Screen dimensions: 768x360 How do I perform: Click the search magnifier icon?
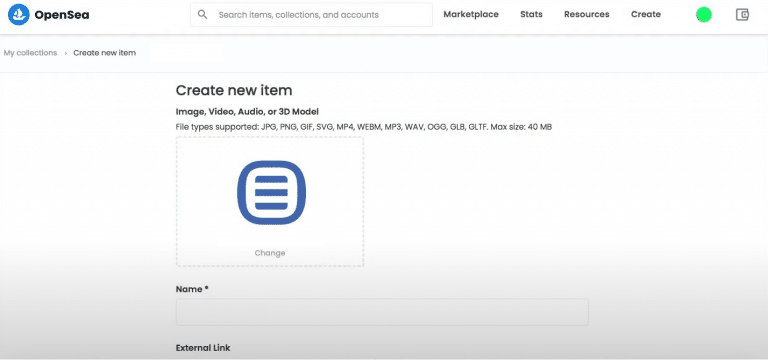pos(202,14)
